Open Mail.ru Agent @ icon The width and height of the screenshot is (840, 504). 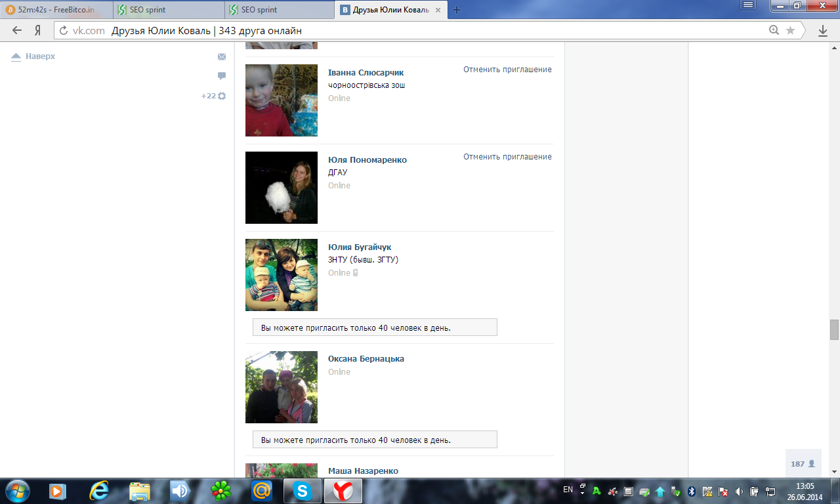click(262, 491)
